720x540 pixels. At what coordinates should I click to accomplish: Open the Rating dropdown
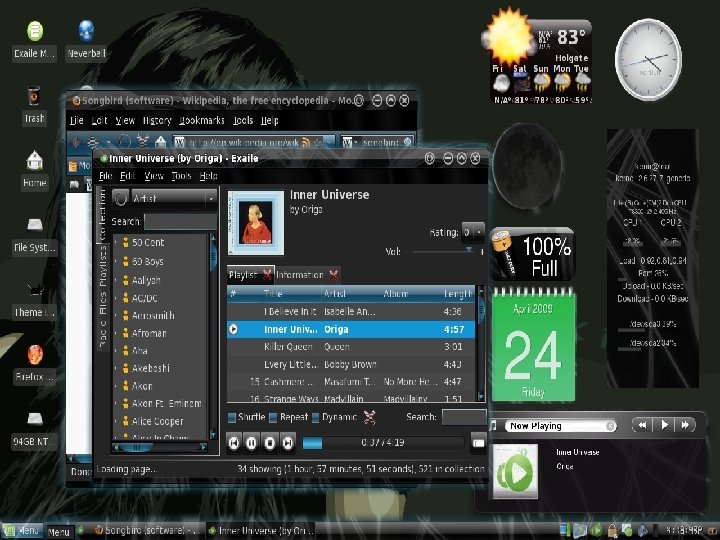(473, 232)
